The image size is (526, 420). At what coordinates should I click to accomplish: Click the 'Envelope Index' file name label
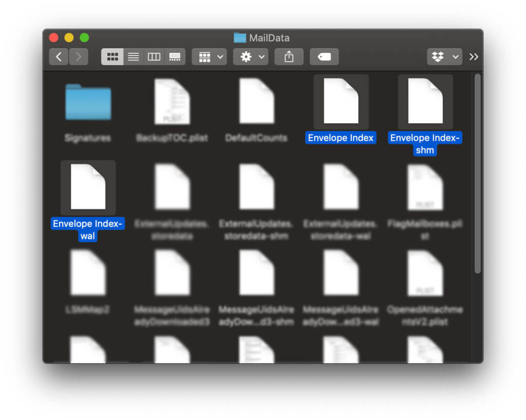click(x=341, y=138)
